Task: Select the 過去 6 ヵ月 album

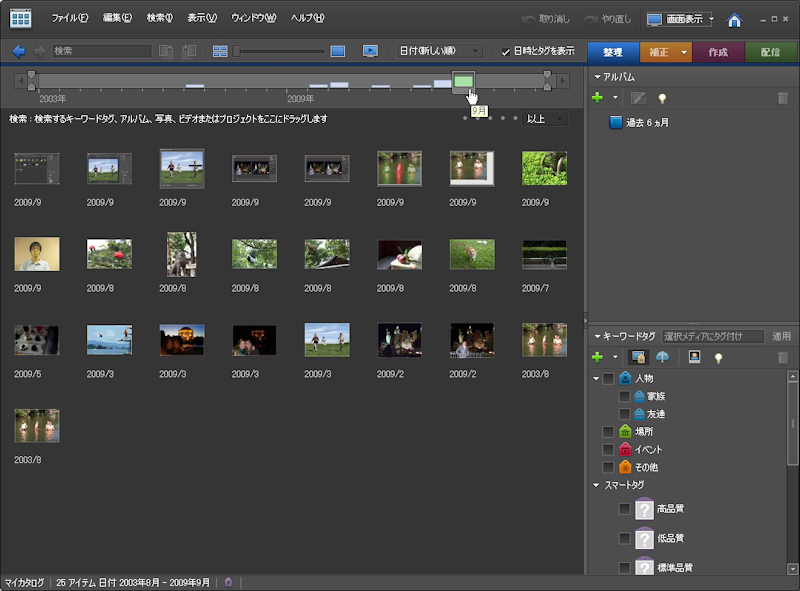Action: [x=647, y=123]
